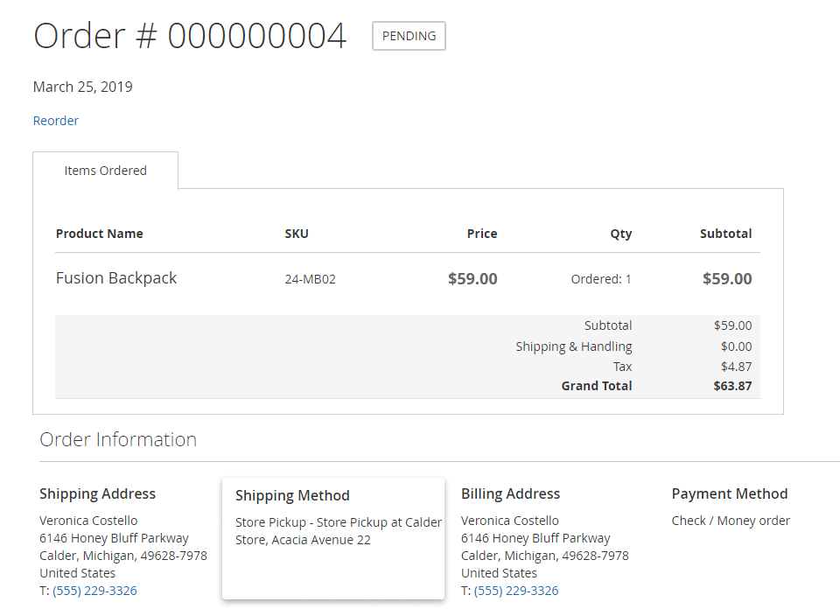Click the Order Information section heading
This screenshot has height=616, width=840.
118,439
